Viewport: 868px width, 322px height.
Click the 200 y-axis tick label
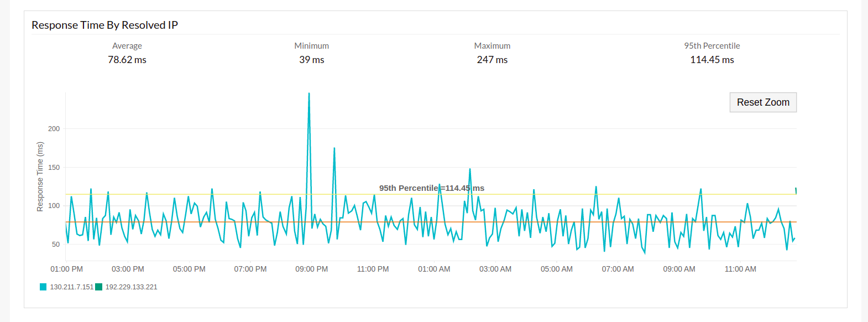pyautogui.click(x=54, y=129)
